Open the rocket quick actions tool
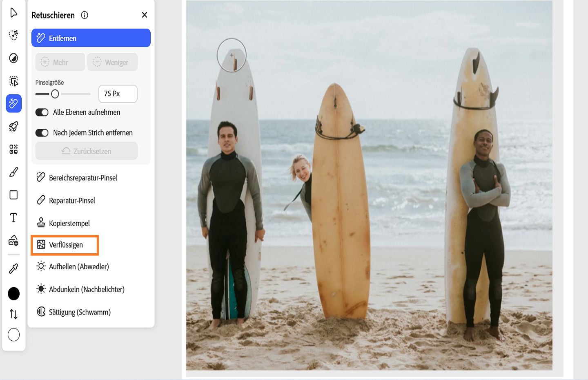This screenshot has height=380, width=588. [x=13, y=126]
